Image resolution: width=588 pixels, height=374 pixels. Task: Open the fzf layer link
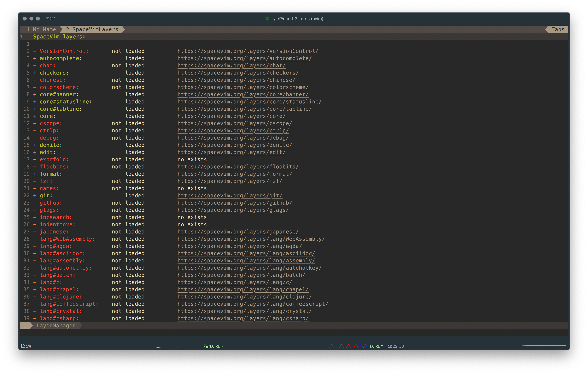pyautogui.click(x=230, y=181)
